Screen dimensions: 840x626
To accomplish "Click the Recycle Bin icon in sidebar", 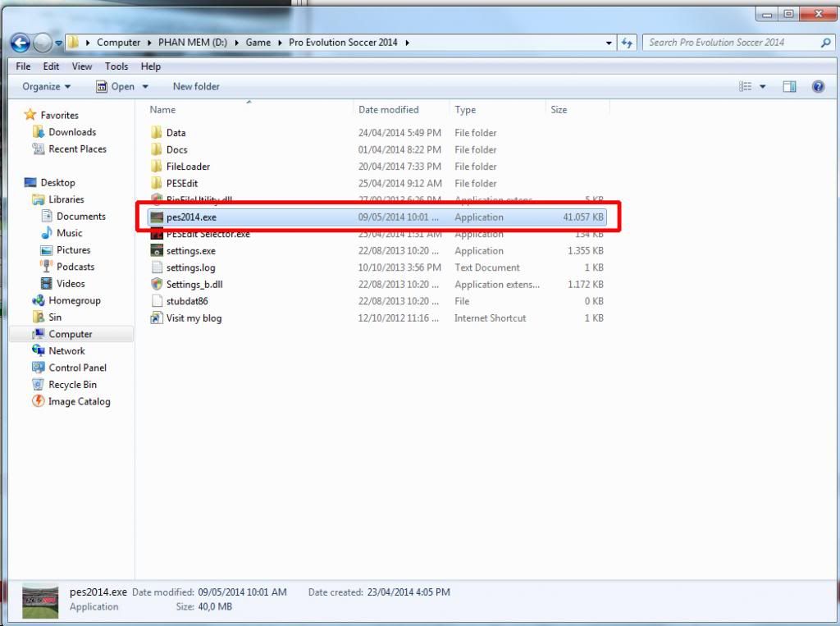I will (38, 384).
